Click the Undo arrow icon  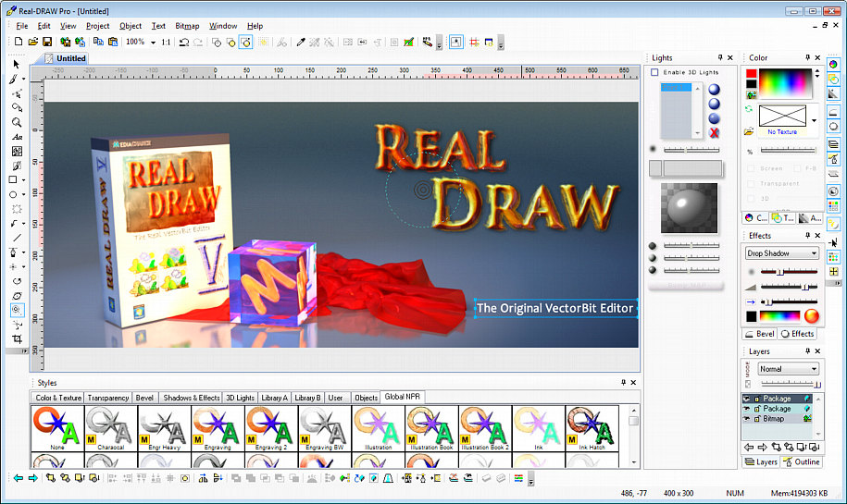coord(184,42)
